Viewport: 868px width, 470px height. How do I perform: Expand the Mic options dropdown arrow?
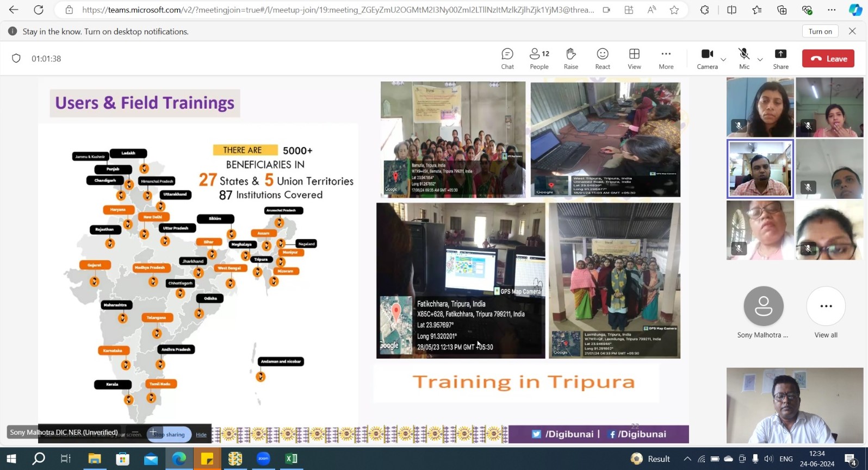pos(760,59)
